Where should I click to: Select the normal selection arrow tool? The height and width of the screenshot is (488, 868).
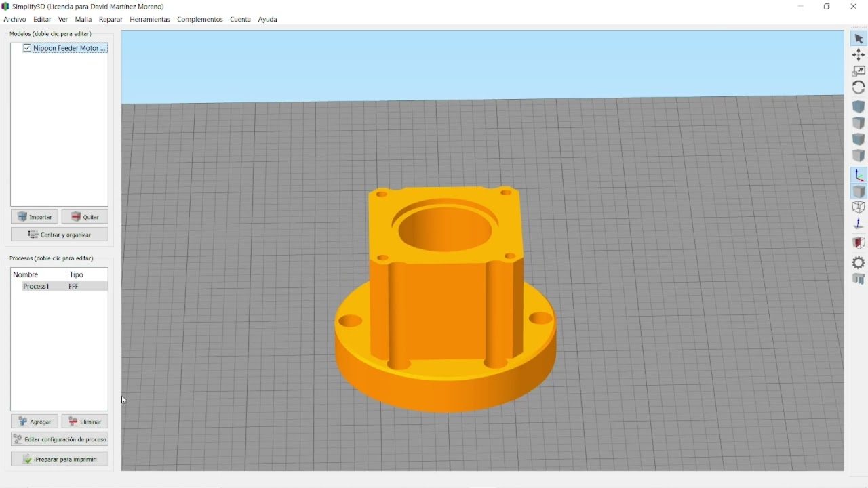pos(859,39)
